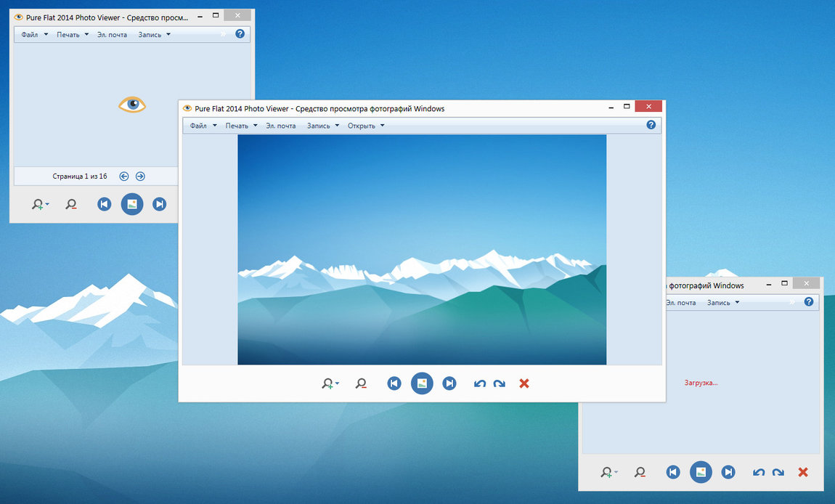This screenshot has width=835, height=504.
Task: Click 'Страница 1 из 16' text
Action: pos(80,176)
